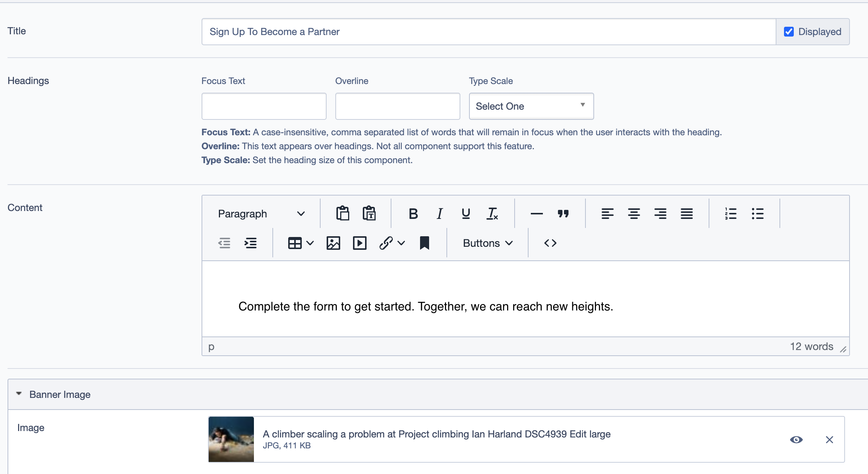Collapse the Banner Image section
The image size is (868, 474).
[19, 394]
